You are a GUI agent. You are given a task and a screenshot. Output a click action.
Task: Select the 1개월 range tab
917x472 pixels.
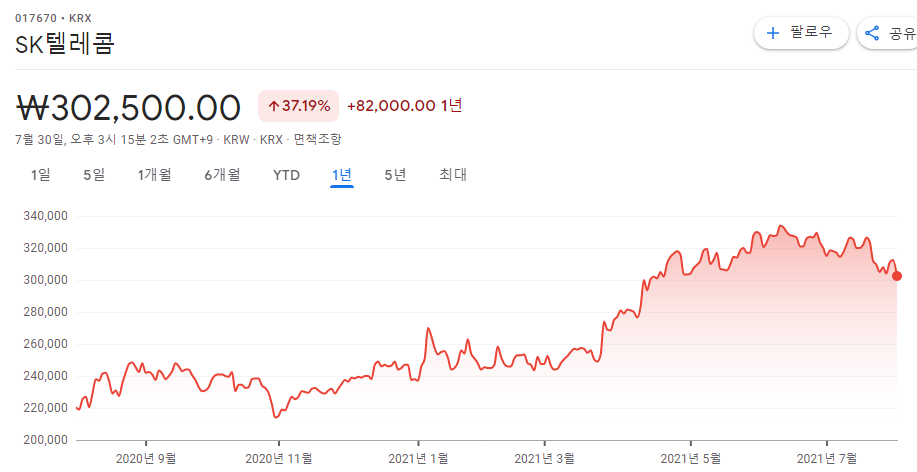point(154,175)
